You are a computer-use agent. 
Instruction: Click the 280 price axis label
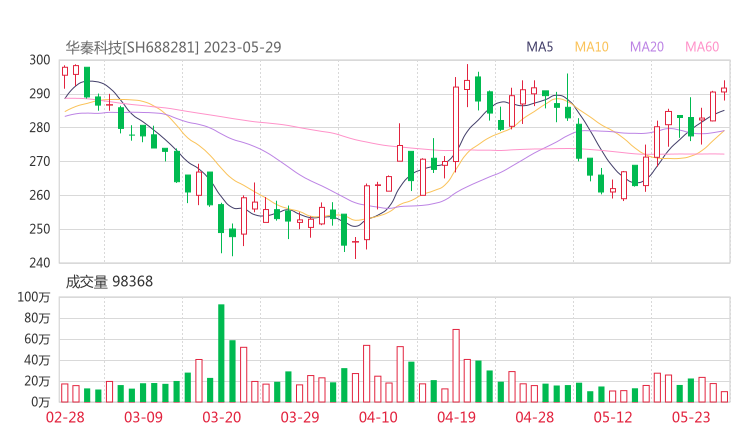40,127
